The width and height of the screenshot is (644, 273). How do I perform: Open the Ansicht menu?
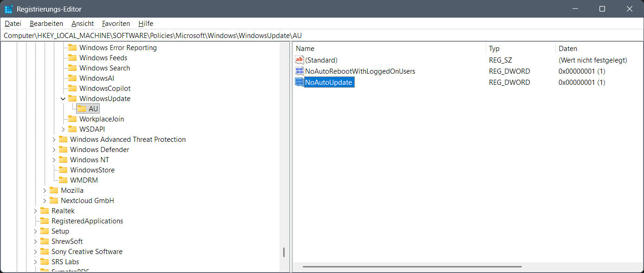pos(83,23)
